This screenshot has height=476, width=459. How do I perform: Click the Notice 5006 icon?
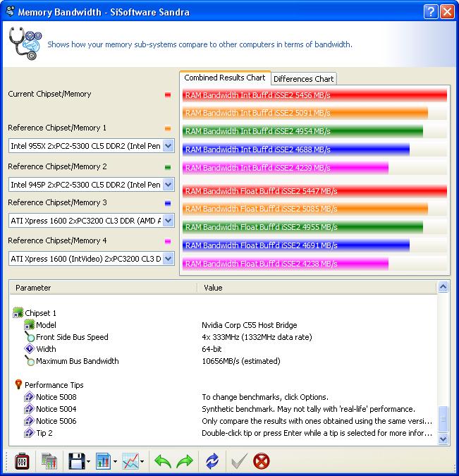(30, 421)
